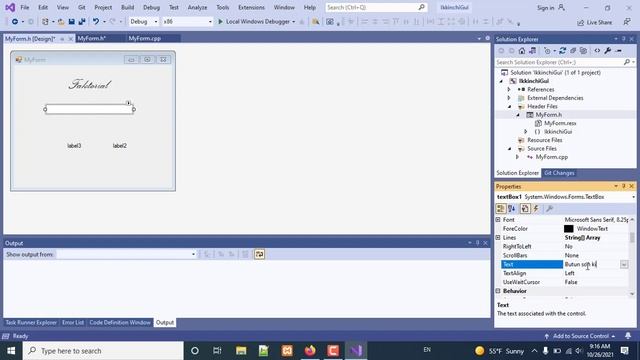Expand the Lines property
The image size is (640, 360).
click(498, 238)
